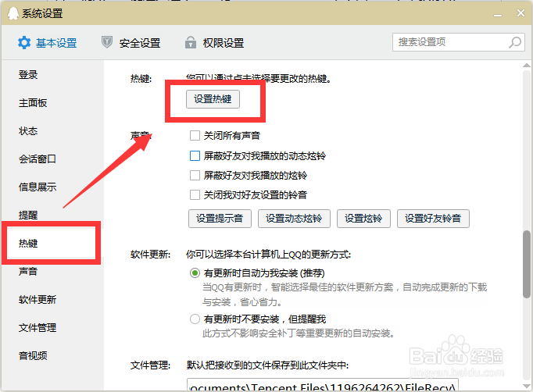Click the lock icon beside 权限设置

[191, 42]
